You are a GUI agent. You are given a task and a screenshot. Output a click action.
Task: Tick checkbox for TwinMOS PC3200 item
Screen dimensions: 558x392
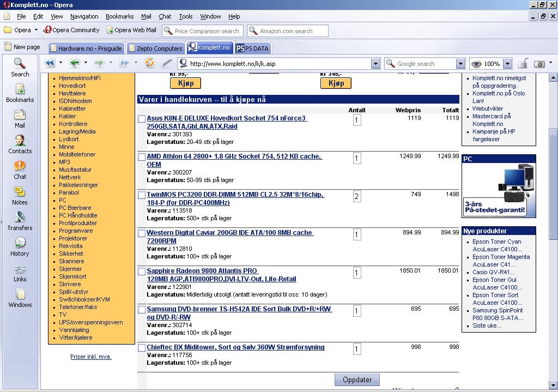[142, 195]
